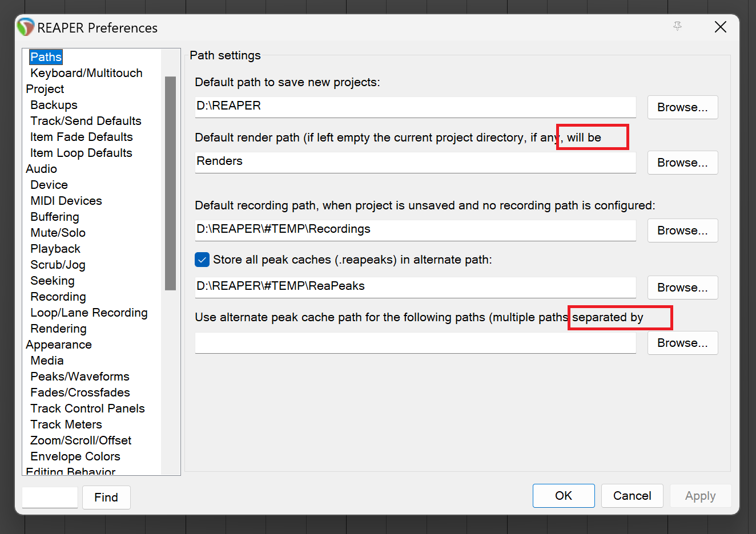
Task: Click the render path field containing Renders
Action: pos(415,162)
